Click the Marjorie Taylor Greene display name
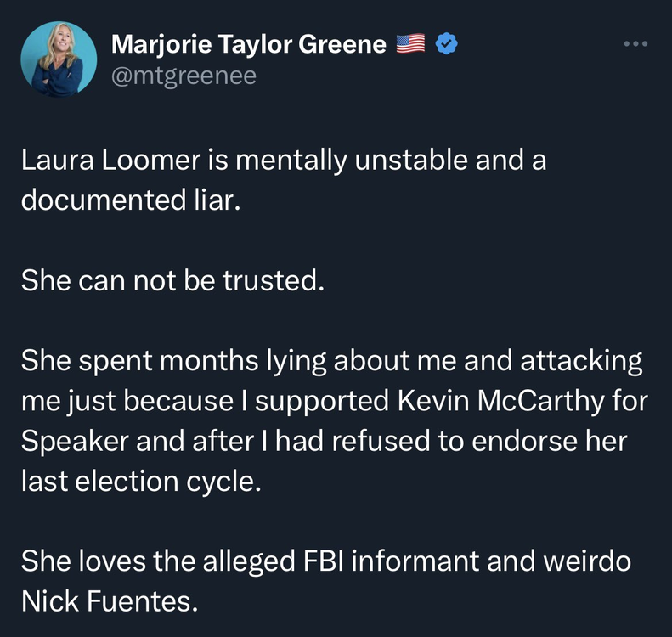Screen dimensions: 672x637 point(249,43)
